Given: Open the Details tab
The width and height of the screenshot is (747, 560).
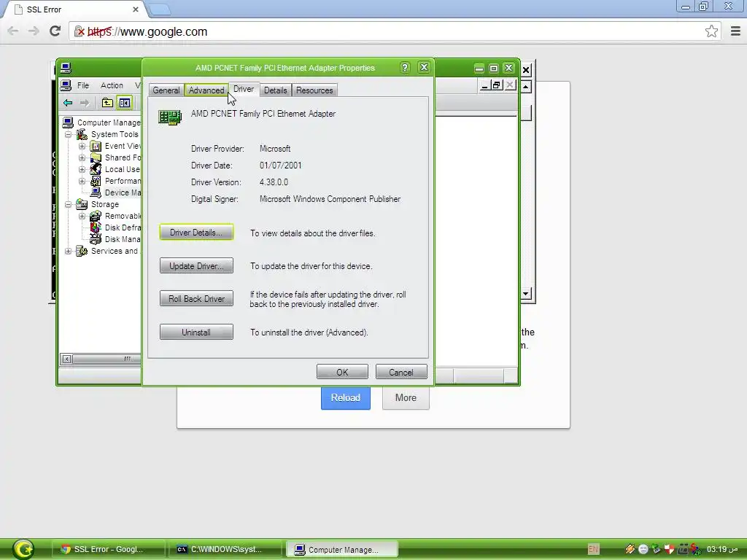Looking at the screenshot, I should pyautogui.click(x=275, y=90).
